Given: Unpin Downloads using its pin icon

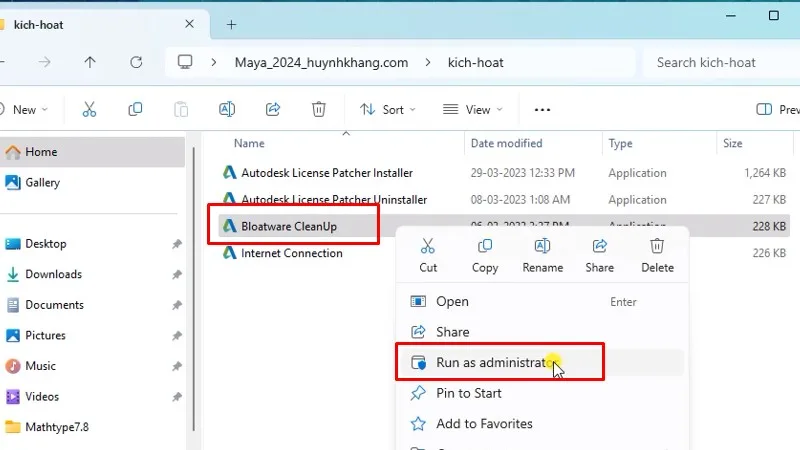Looking at the screenshot, I should 177,274.
